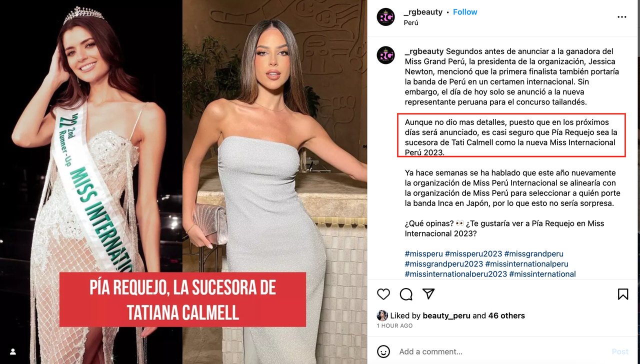Open beauty_peru small avatar near likes
The image size is (640, 364).
[382, 315]
